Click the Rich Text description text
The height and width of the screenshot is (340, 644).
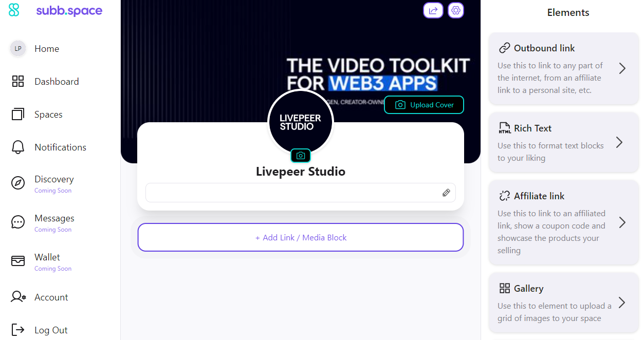551,152
